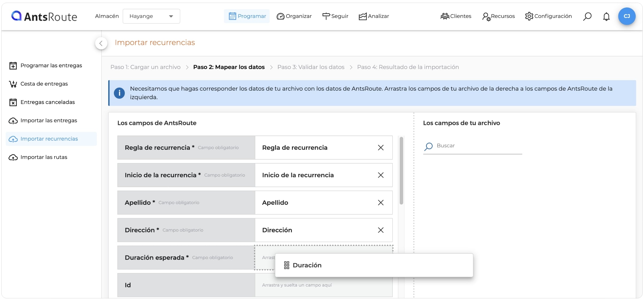This screenshot has height=301, width=644.
Task: Collapse the sidebar with the chevron button
Action: click(x=101, y=43)
